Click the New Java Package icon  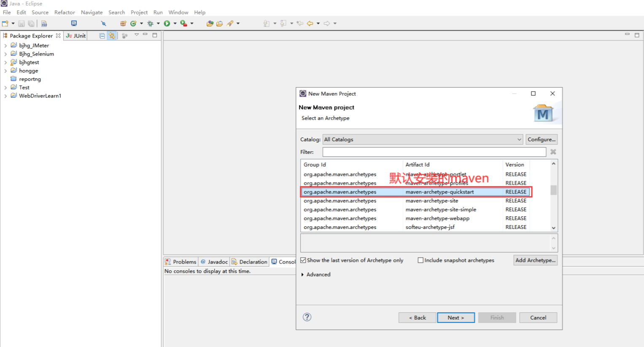(x=123, y=24)
